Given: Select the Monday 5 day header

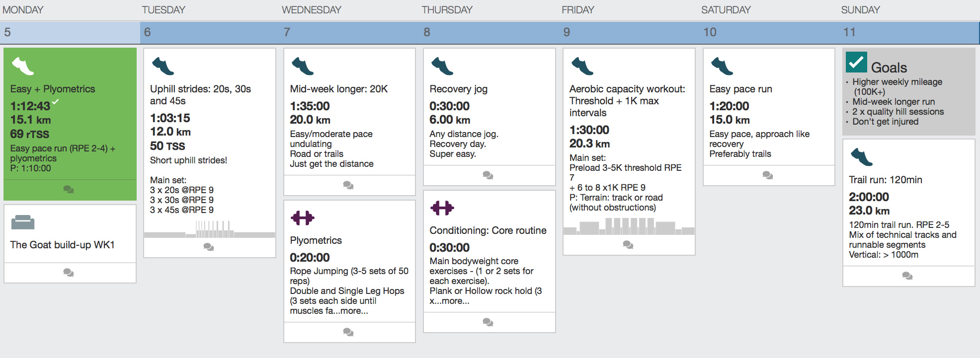Looking at the screenshot, I should (70, 32).
